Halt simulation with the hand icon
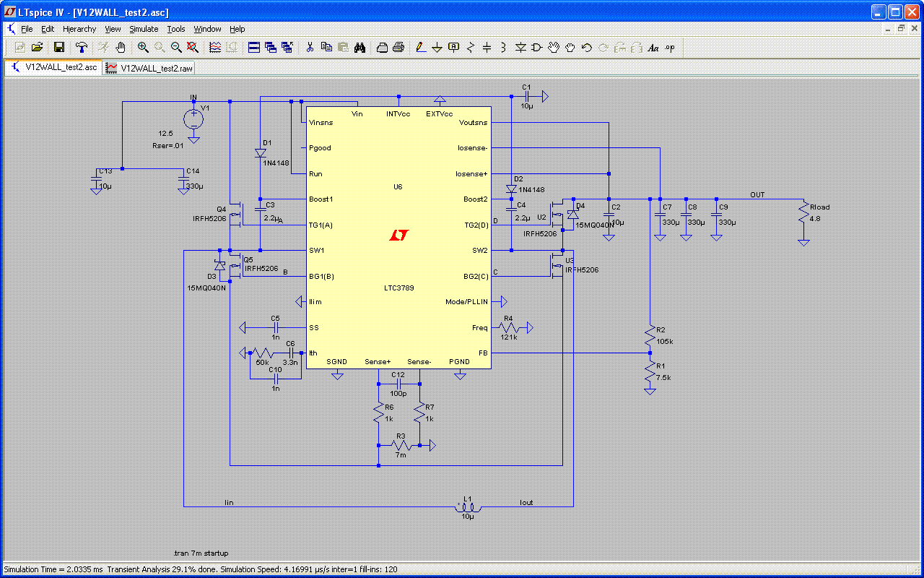Viewport: 924px width, 578px height. 121,48
